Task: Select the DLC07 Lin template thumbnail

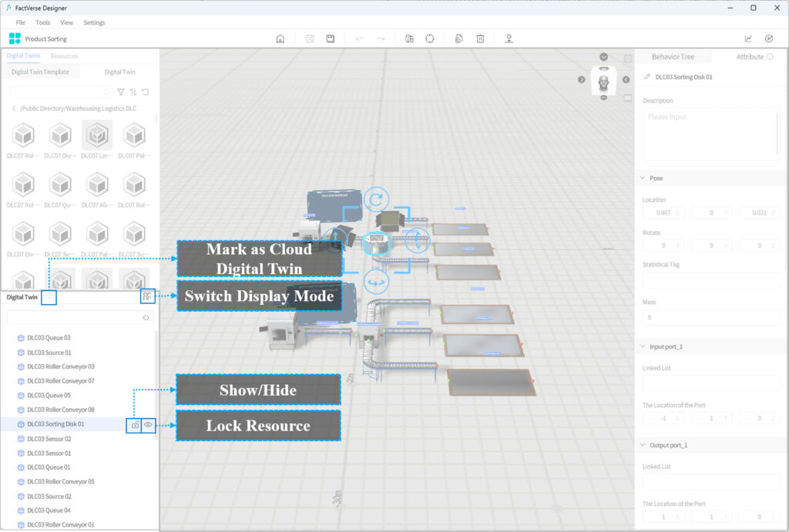Action: click(97, 136)
